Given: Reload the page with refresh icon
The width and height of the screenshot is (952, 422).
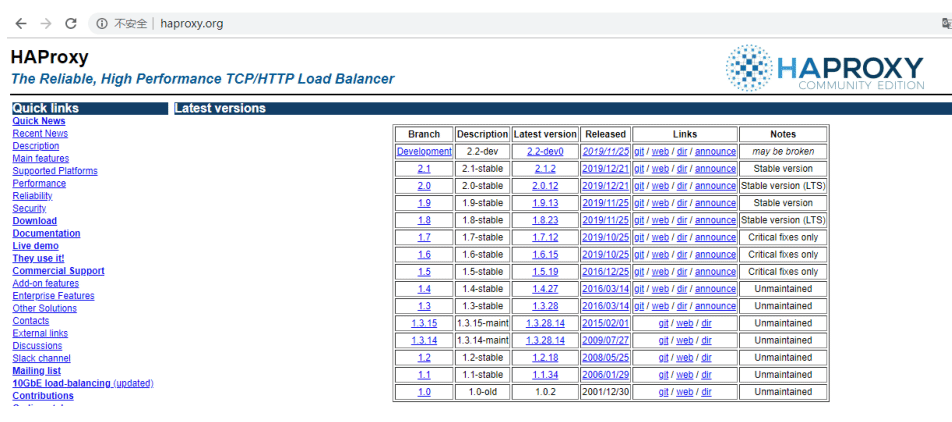Looking at the screenshot, I should pyautogui.click(x=71, y=24).
